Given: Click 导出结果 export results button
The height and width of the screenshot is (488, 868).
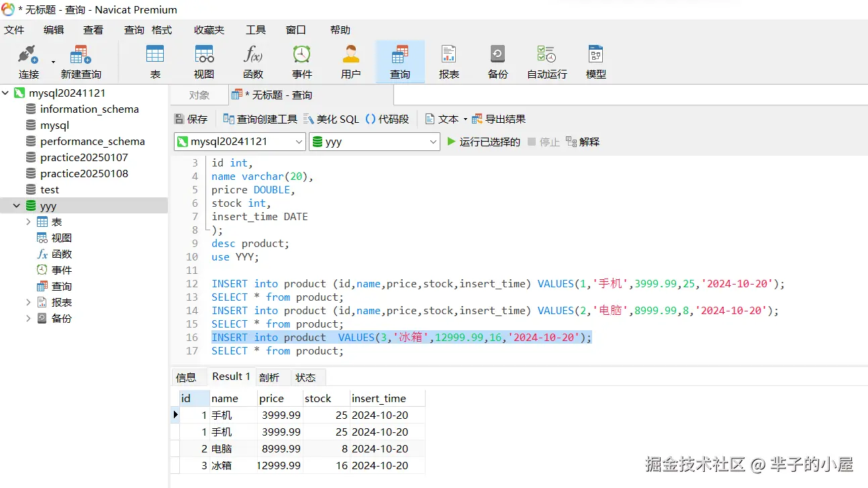Looking at the screenshot, I should [499, 119].
